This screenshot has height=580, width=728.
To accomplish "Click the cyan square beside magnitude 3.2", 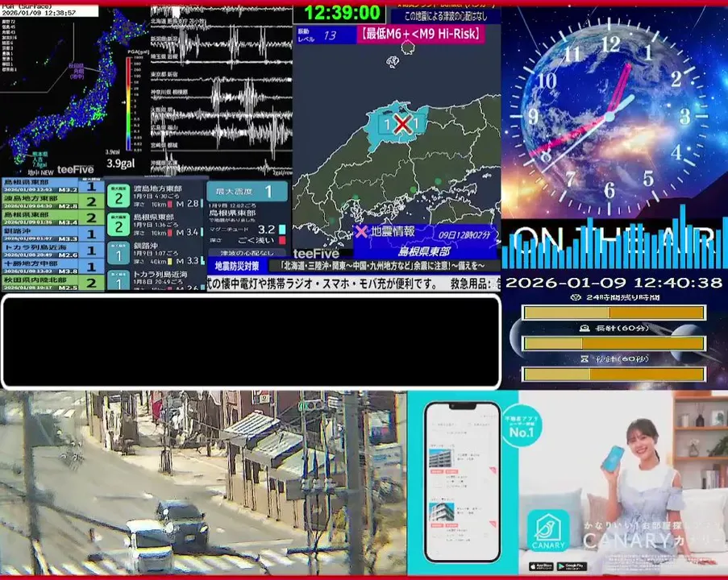I will coord(282,230).
